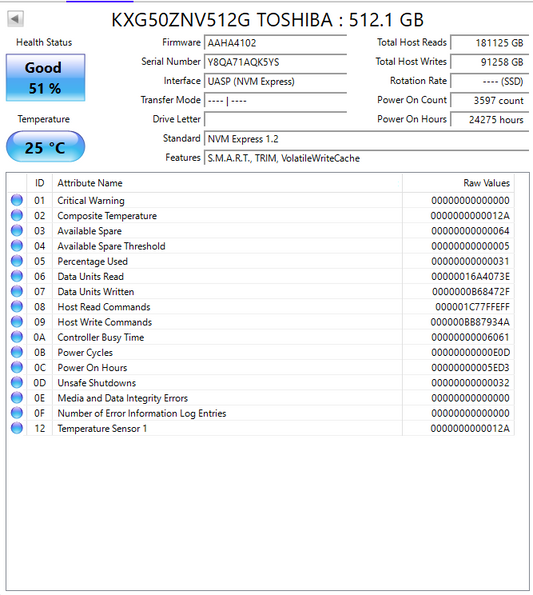Click the Total Host Reads value box
This screenshot has height=595, width=533.
(489, 42)
